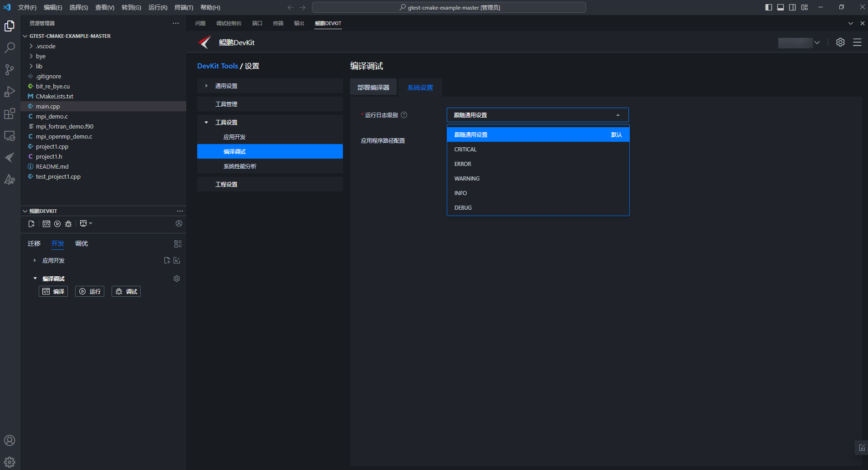Switch to the 调优 sidebar tab

82,243
